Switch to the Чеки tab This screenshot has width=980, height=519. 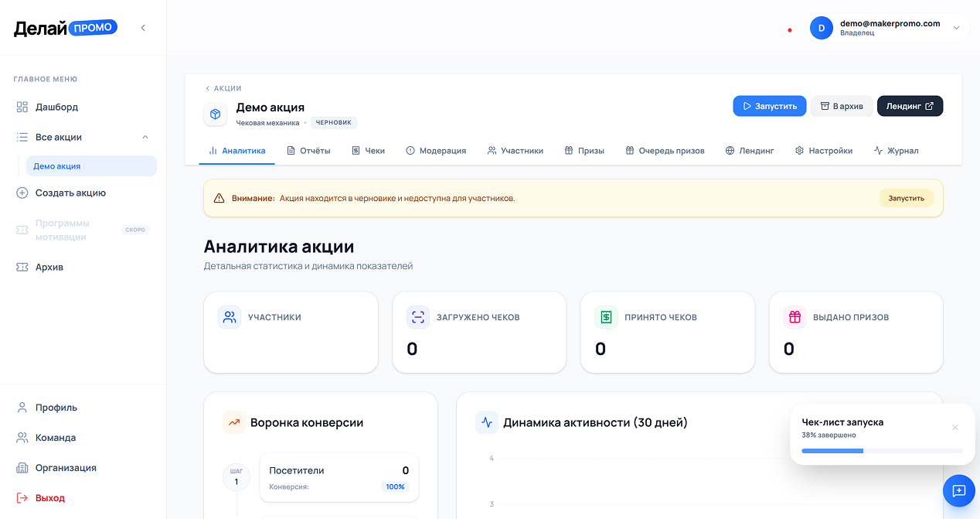click(368, 151)
